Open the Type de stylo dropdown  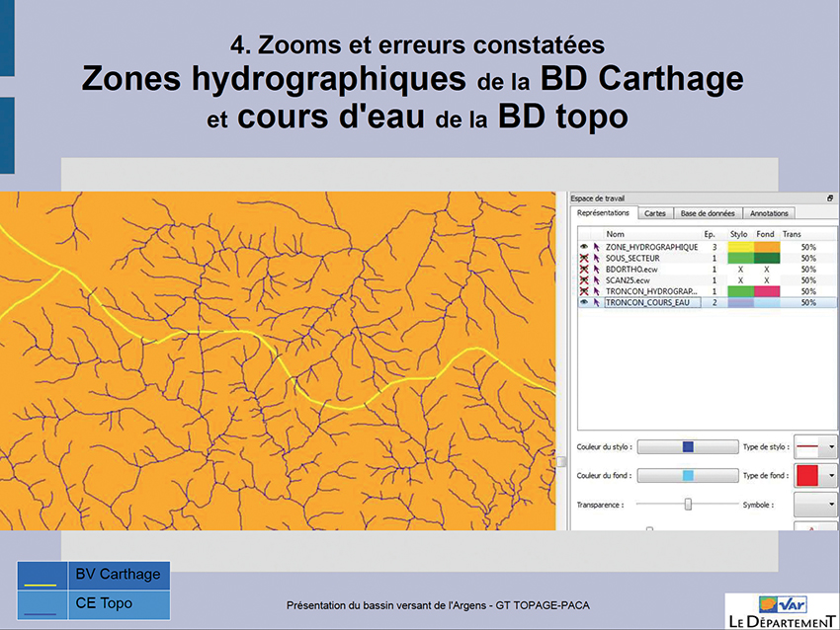click(x=815, y=446)
